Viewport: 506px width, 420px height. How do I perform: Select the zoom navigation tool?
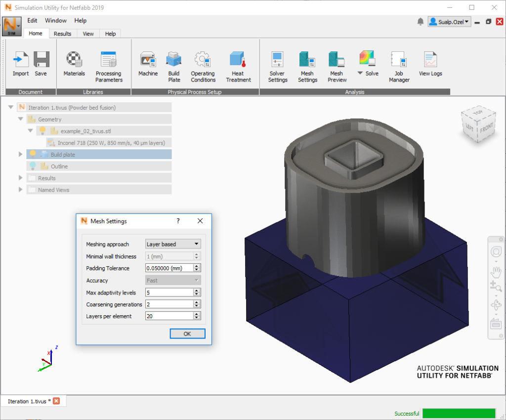point(496,286)
